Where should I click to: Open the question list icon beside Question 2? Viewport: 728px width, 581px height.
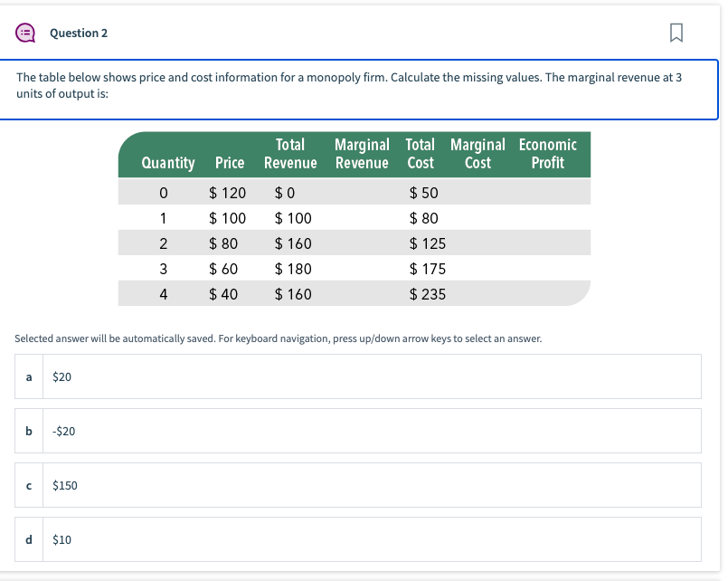click(x=26, y=33)
